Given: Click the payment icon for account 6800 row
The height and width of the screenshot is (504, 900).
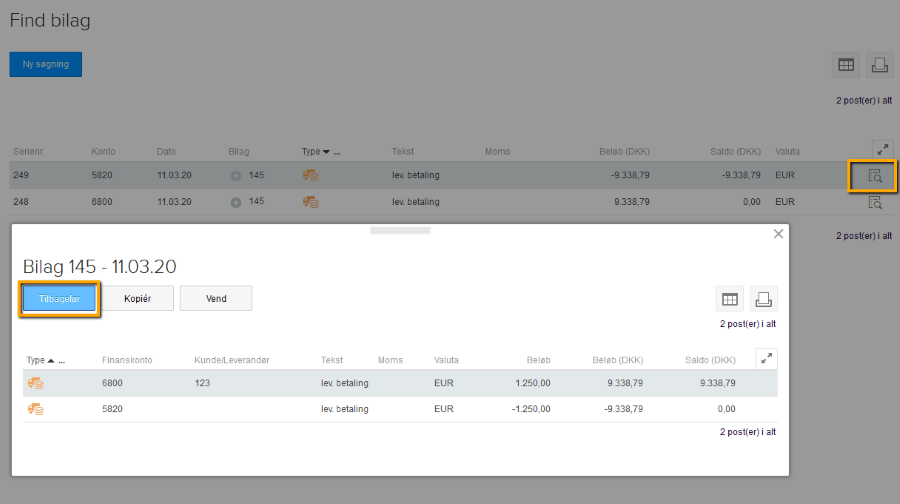Looking at the screenshot, I should (36, 383).
